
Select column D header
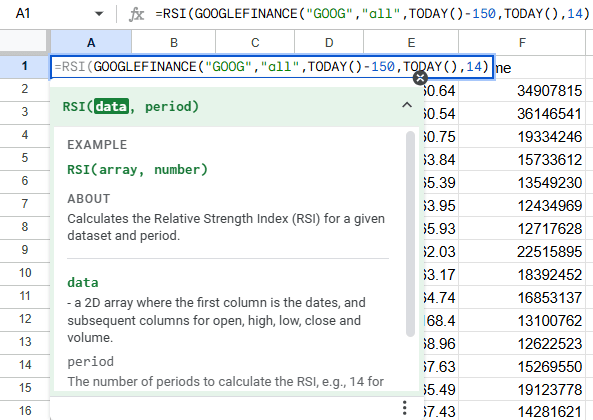tap(329, 43)
